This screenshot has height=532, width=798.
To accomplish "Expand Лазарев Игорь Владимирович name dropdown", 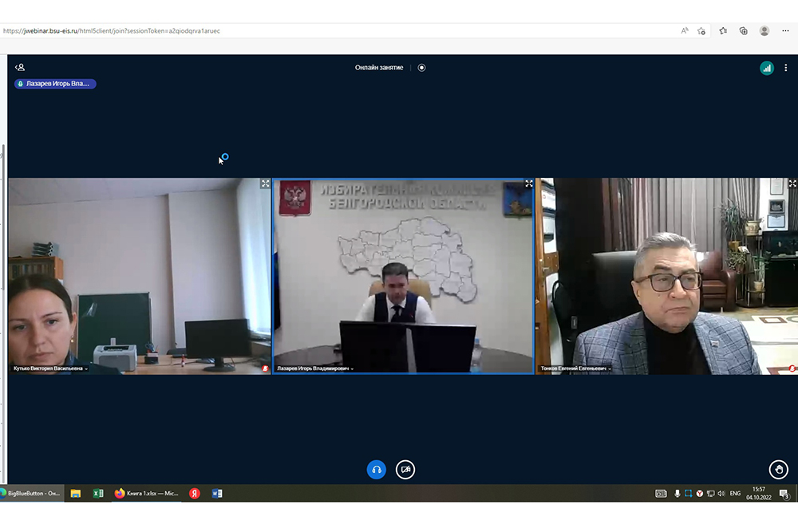I will 314,368.
